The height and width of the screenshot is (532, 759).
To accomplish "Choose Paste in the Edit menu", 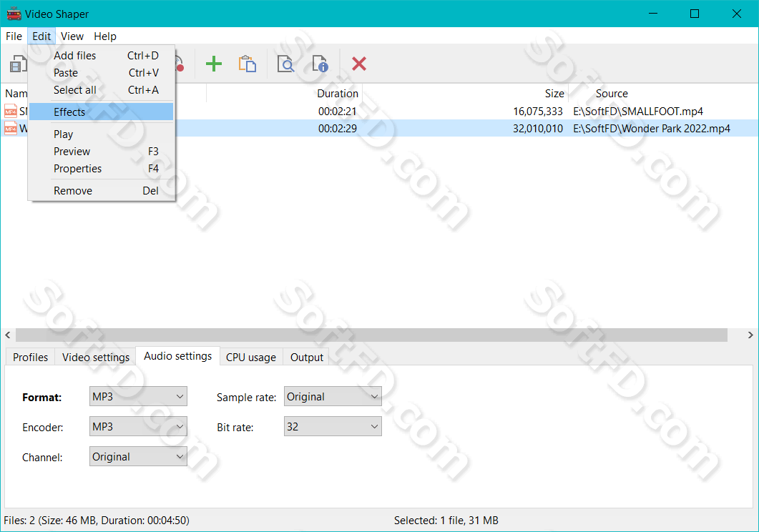I will [x=101, y=72].
